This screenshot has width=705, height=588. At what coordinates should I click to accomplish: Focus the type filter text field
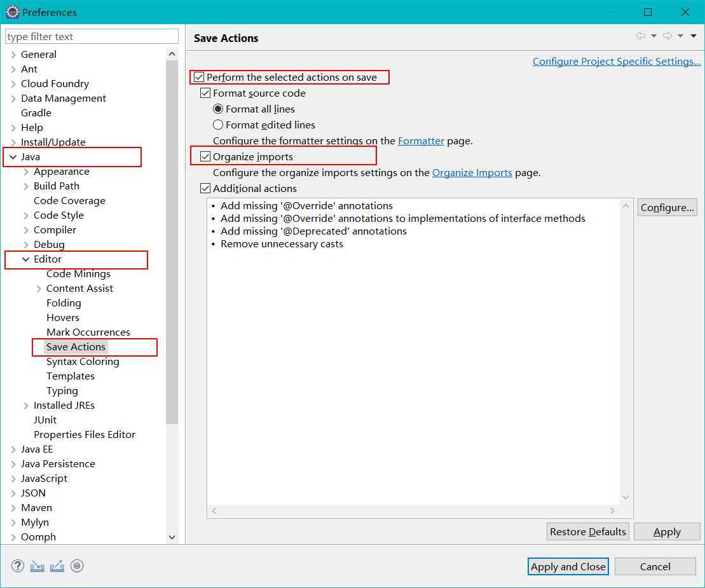(x=92, y=36)
